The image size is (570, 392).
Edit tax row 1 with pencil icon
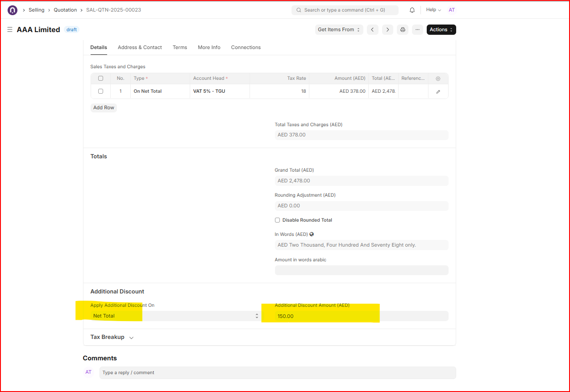[438, 91]
